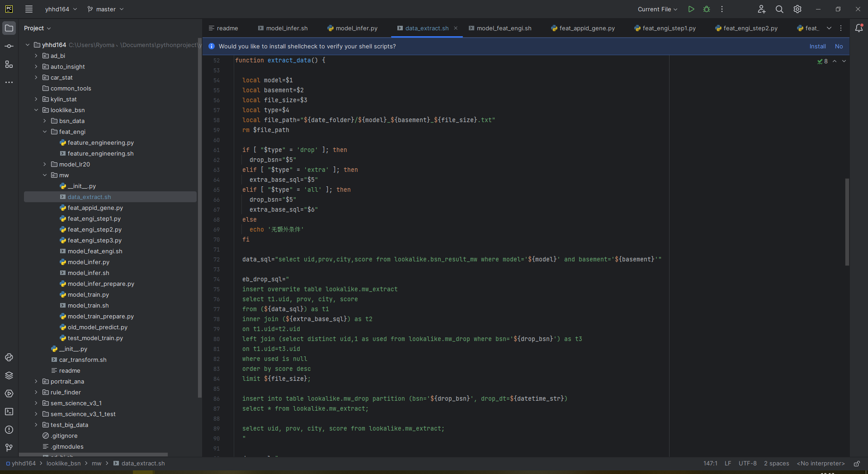The height and width of the screenshot is (474, 868).
Task: Click inspection widget showing 8
Action: click(822, 61)
